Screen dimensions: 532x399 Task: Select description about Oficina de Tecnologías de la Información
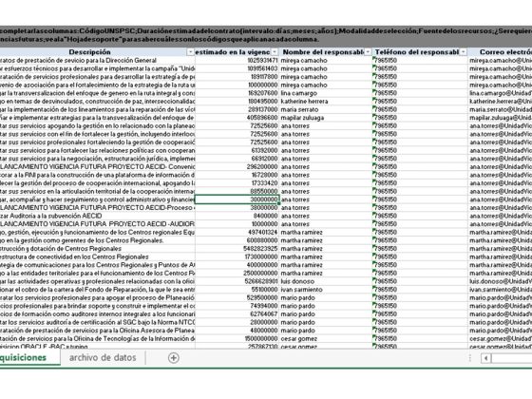[97, 338]
